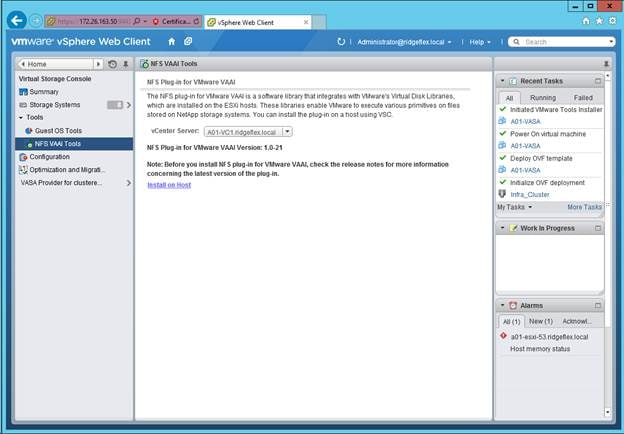
Task: Open A01-VASA under Power On virtual machine
Action: pyautogui.click(x=525, y=146)
